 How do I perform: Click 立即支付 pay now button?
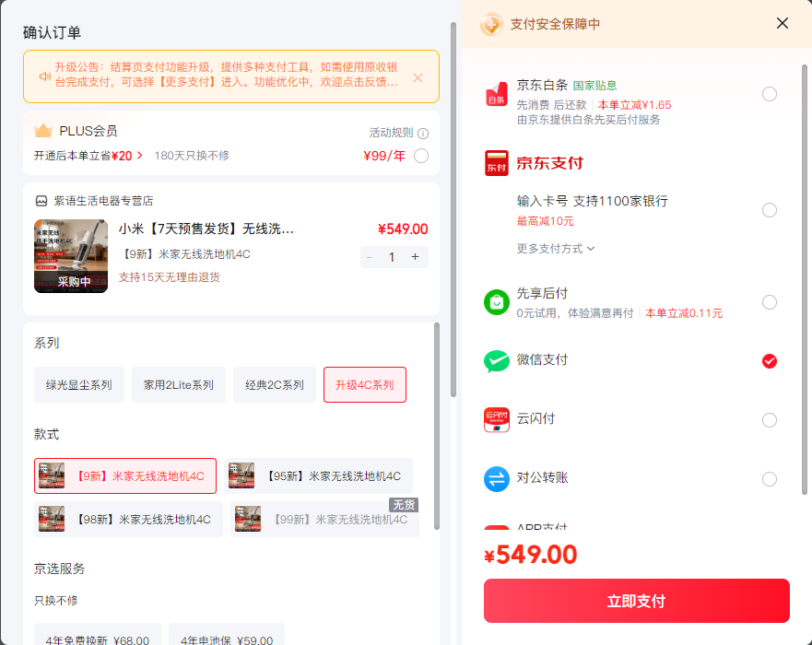point(637,601)
